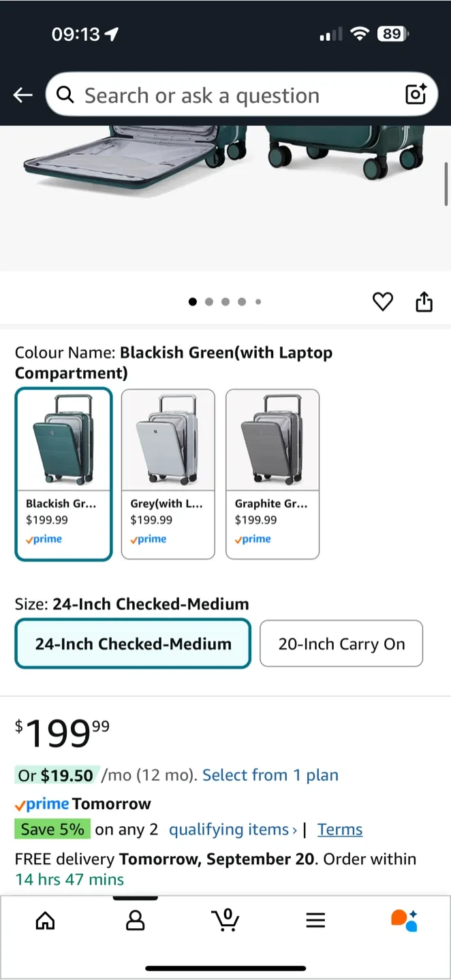Go to Home via bottom navigation icon
The height and width of the screenshot is (980, 451).
45,920
